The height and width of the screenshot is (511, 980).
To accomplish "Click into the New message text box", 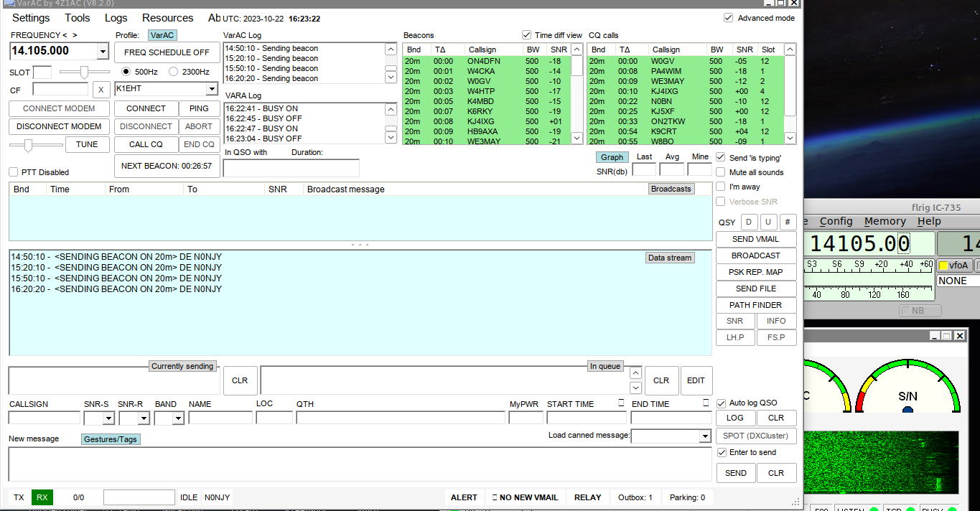I will pos(359,464).
